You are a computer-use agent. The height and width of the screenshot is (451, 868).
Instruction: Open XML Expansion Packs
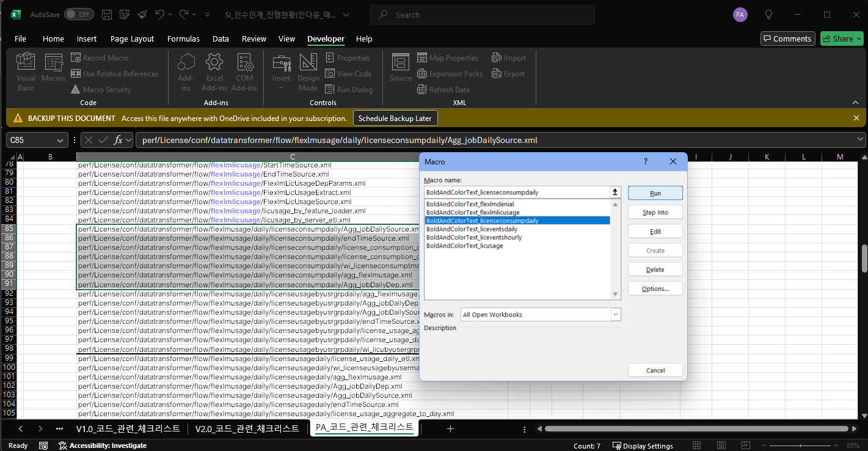click(x=450, y=74)
